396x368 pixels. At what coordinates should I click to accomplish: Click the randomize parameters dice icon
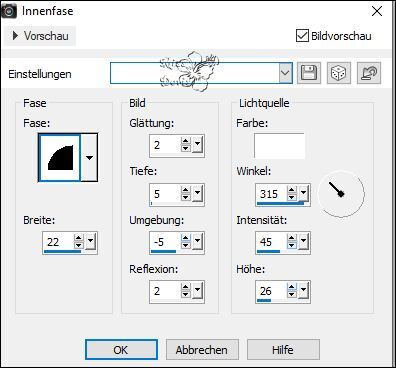(339, 73)
